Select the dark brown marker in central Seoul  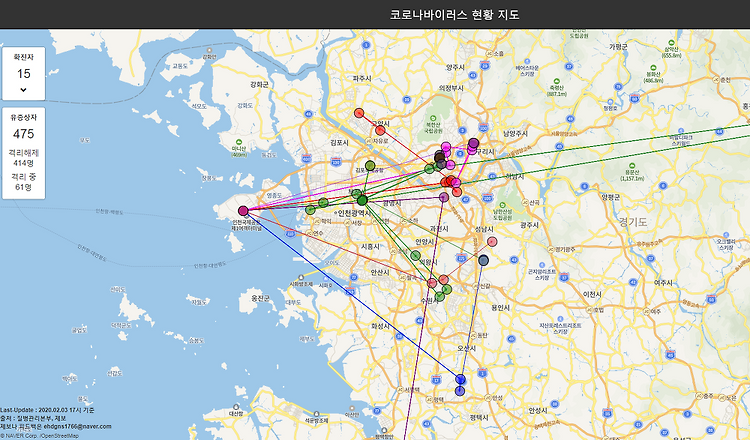coord(440,157)
